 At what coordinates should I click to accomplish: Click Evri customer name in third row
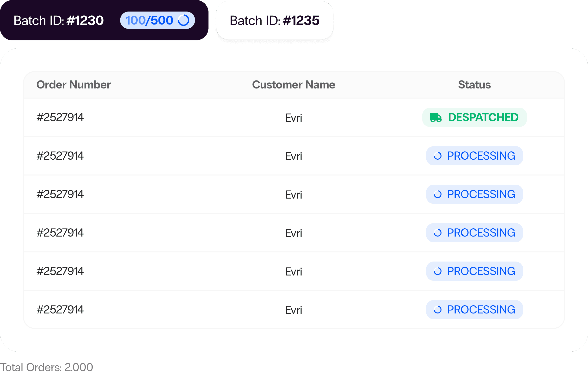pyautogui.click(x=294, y=195)
